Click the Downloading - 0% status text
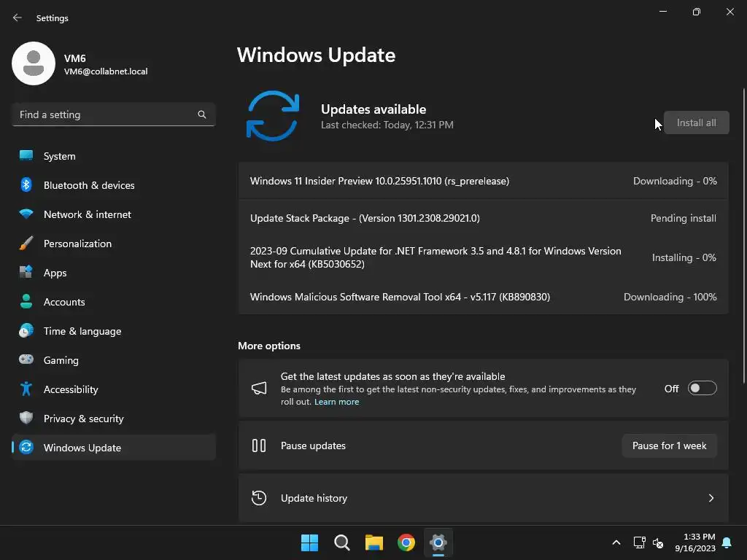 tap(675, 181)
